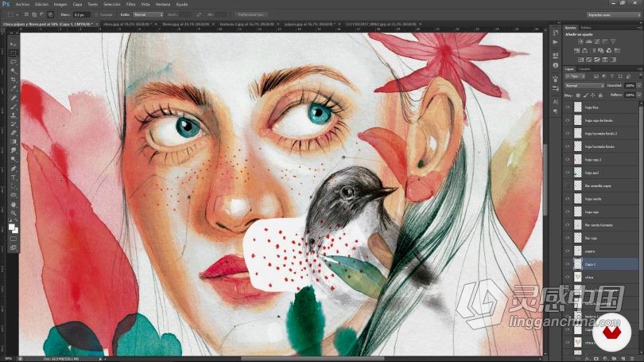Open the Estilo dropdown in options bar

148,15
